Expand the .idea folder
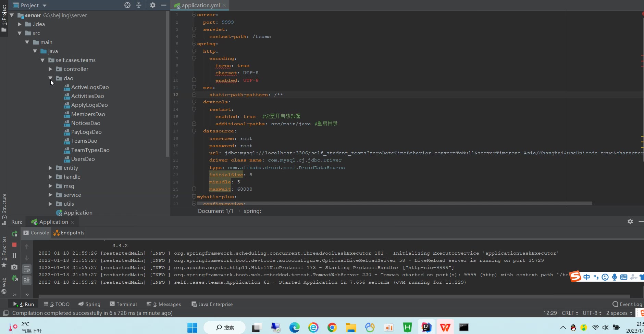Image resolution: width=644 pixels, height=334 pixels. tap(20, 24)
